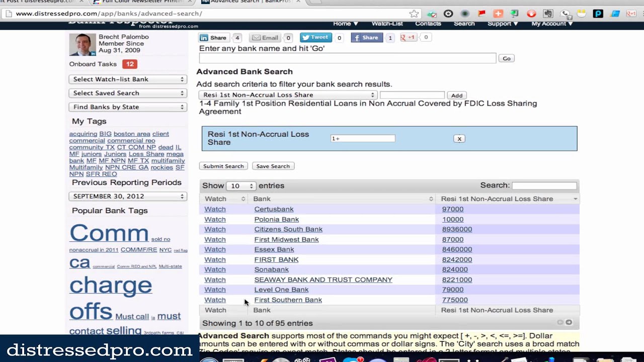Screen dimensions: 644x362
Task: Remove Resi 1st Non-Accrual criteria with x
Action: (459, 139)
